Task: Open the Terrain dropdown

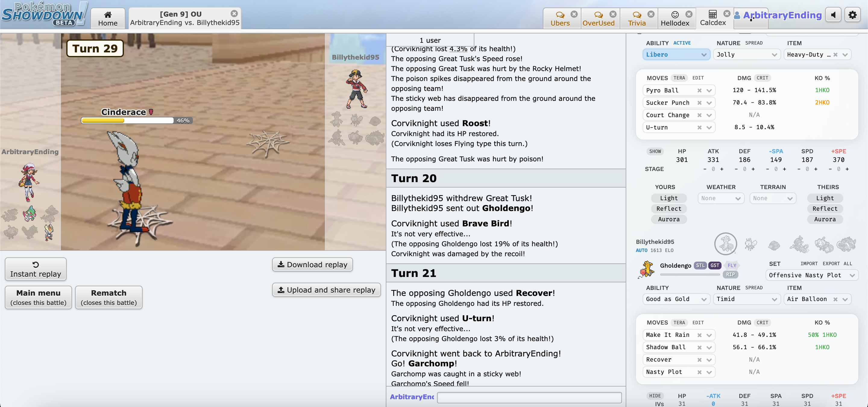Action: (x=773, y=198)
